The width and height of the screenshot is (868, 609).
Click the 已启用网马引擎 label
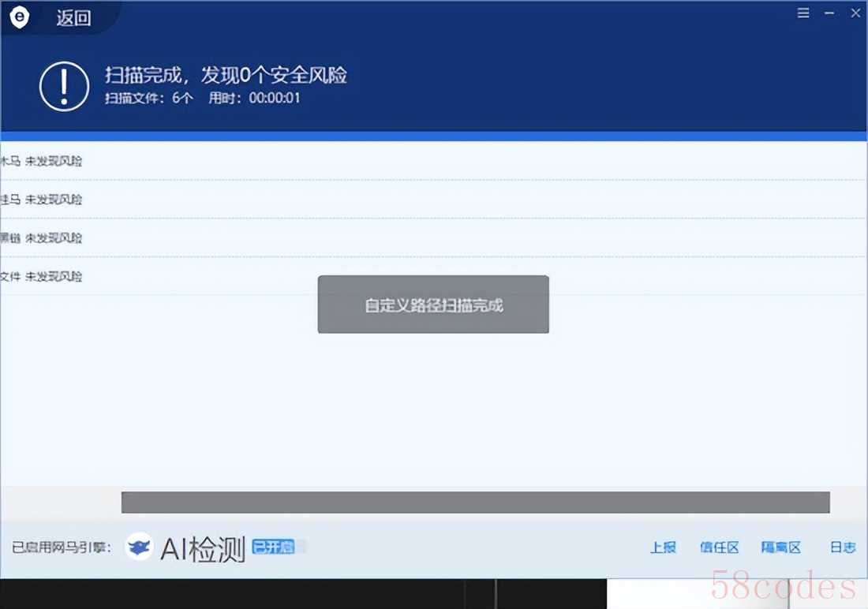pyautogui.click(x=62, y=547)
